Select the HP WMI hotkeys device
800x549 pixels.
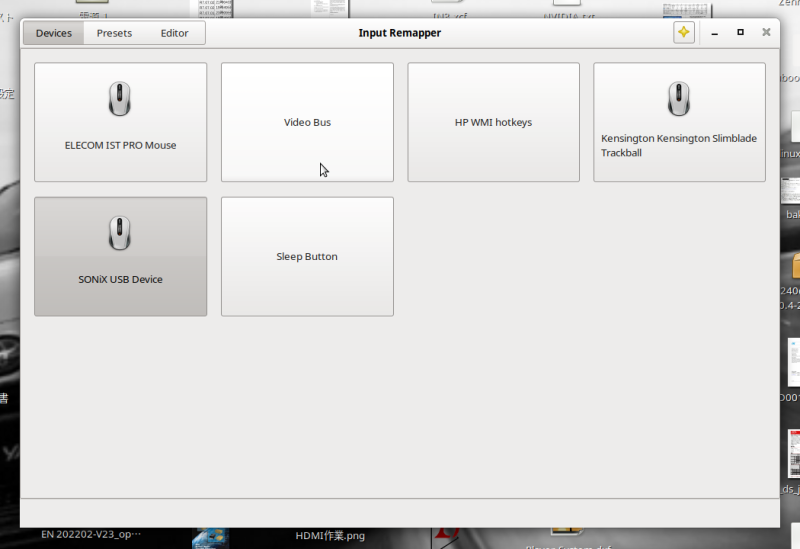point(493,123)
